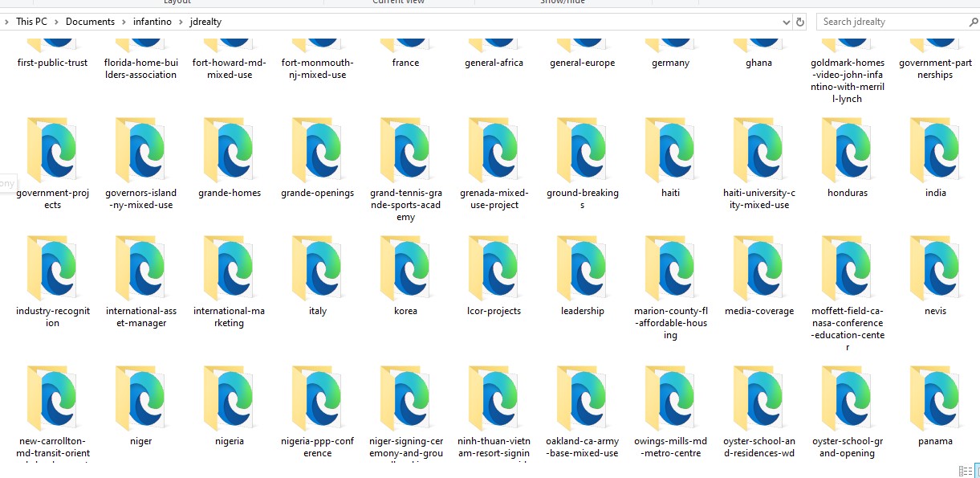Viewport: 980px width, 478px height.
Task: Select the italy folder icon
Action: (317, 269)
